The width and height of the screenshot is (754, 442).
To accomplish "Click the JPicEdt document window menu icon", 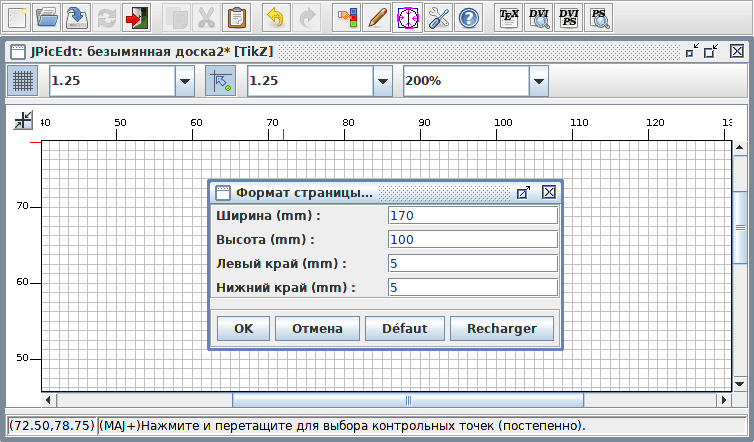I will pos(18,51).
